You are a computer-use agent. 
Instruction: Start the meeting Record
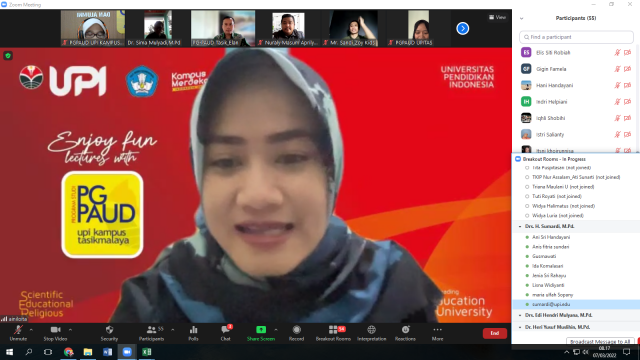coord(296,333)
